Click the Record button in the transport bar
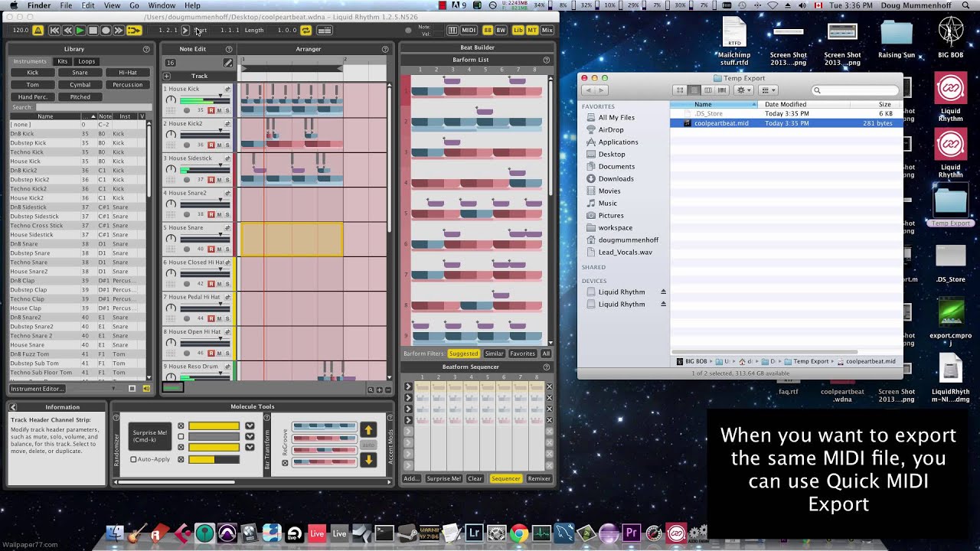Screen dimensions: 980x551 [x=106, y=31]
